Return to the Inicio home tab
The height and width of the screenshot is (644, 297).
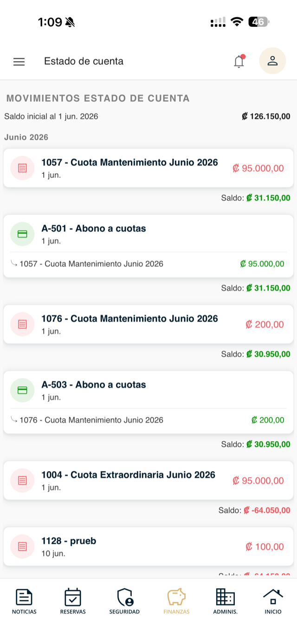coord(273,601)
